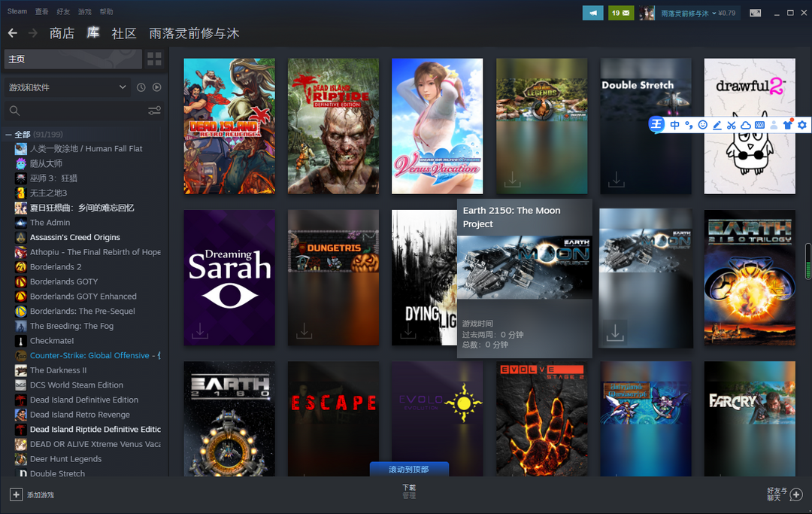Viewport: 812px width, 514px height.
Task: Click the add game plus icon
Action: (x=16, y=495)
